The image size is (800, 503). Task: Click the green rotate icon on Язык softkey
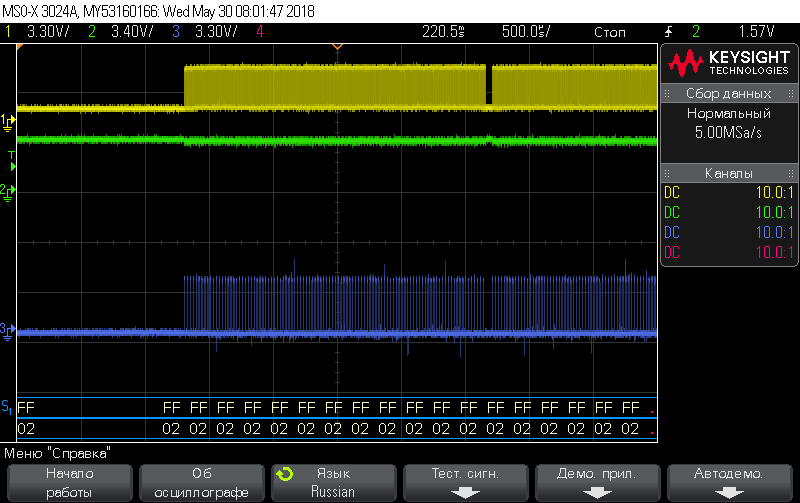click(285, 474)
